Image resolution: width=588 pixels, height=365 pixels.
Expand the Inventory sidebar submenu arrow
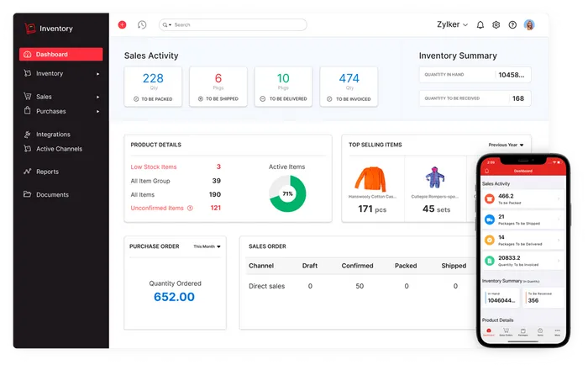point(98,74)
